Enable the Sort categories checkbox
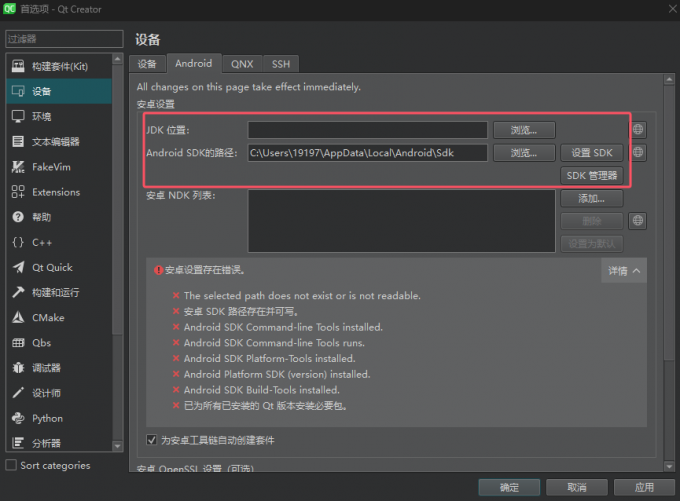This screenshot has height=501, width=680. click(x=11, y=465)
